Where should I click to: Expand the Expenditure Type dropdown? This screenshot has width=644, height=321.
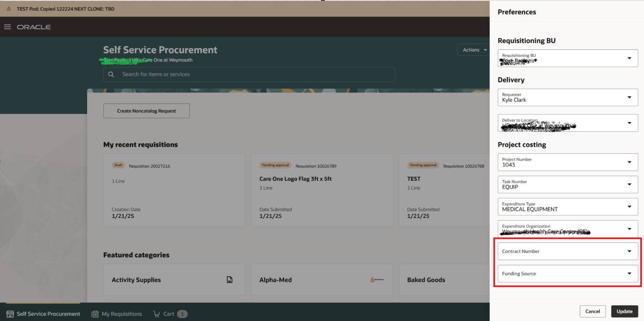point(630,207)
